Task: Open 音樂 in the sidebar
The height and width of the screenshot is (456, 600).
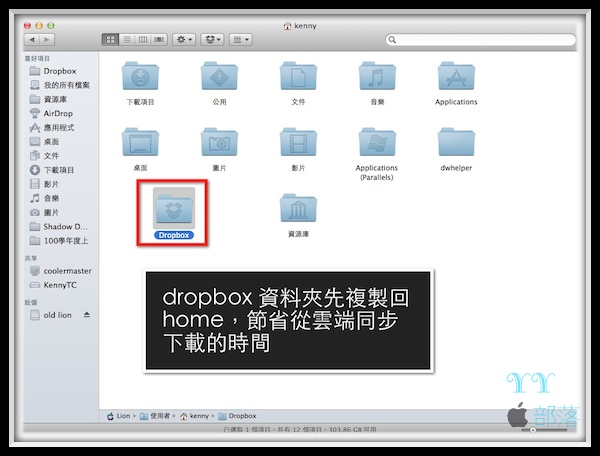Action: (x=44, y=198)
